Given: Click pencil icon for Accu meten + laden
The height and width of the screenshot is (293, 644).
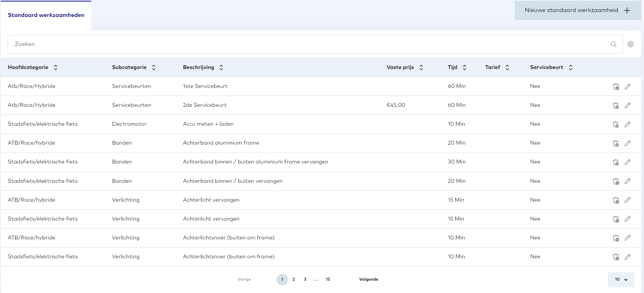Looking at the screenshot, I should pyautogui.click(x=628, y=124).
